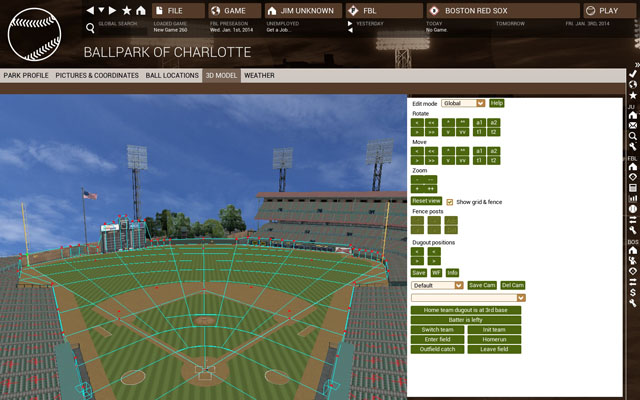Image resolution: width=640 pixels, height=400 pixels.
Task: Click the bookmarks star in top navigation
Action: 127,11
